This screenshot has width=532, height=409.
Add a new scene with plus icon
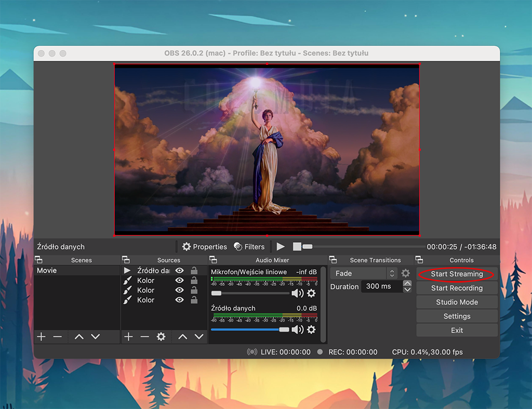[42, 337]
